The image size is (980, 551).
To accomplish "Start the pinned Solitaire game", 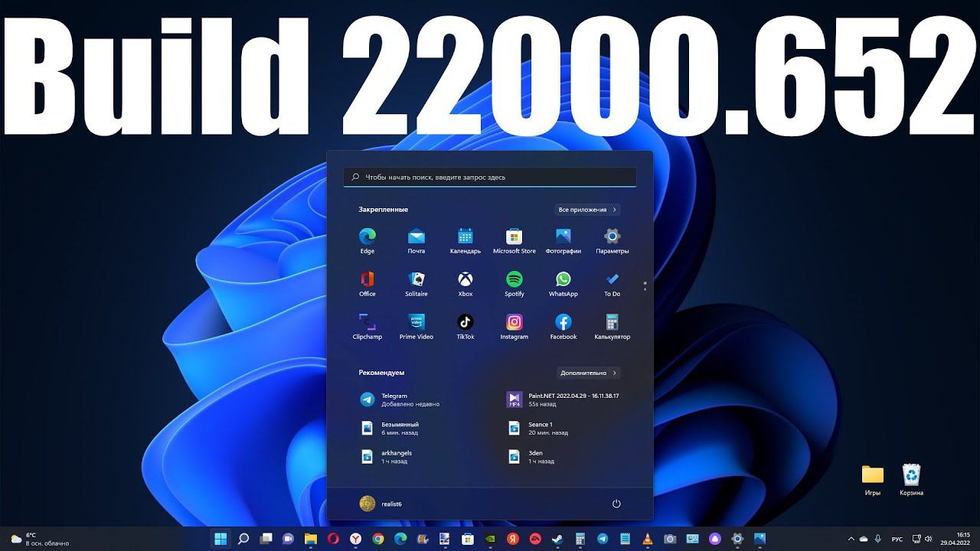I will pos(416,283).
